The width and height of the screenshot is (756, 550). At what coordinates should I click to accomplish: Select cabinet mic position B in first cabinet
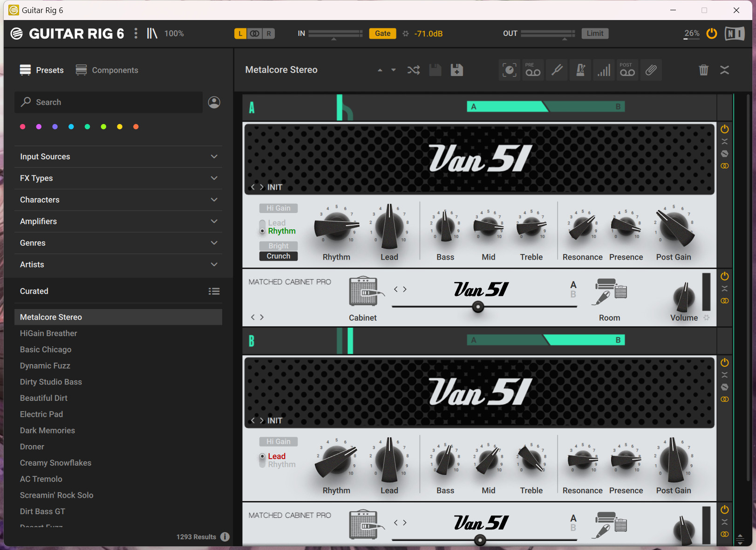coord(573,295)
